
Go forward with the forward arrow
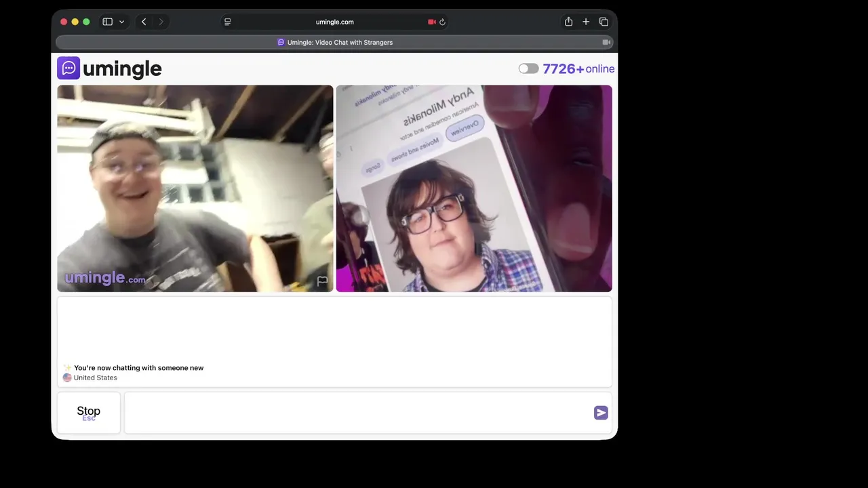pyautogui.click(x=161, y=22)
